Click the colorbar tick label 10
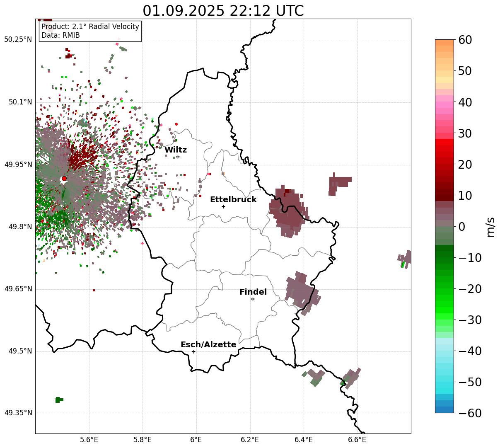This screenshot has height=448, width=500. [x=466, y=196]
